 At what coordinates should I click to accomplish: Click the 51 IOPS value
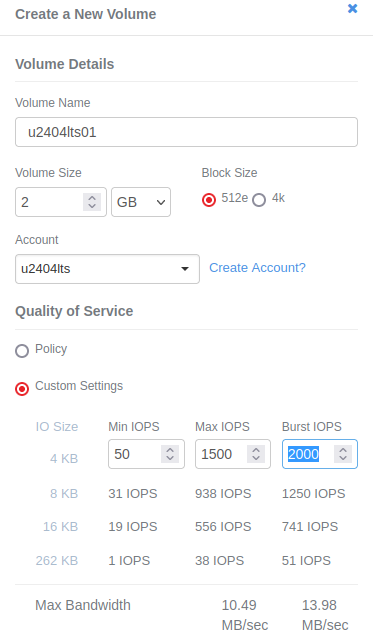306,561
